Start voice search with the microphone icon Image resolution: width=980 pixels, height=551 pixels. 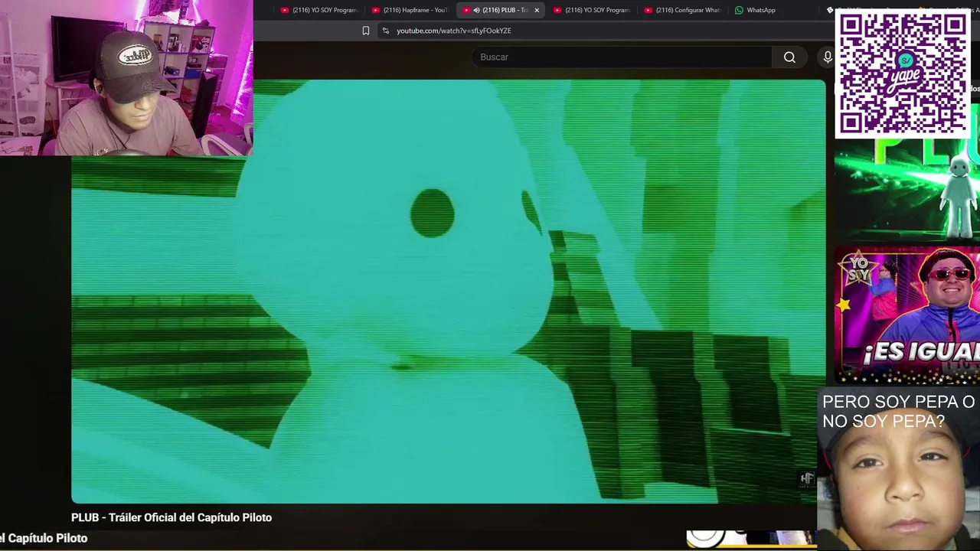pyautogui.click(x=828, y=57)
